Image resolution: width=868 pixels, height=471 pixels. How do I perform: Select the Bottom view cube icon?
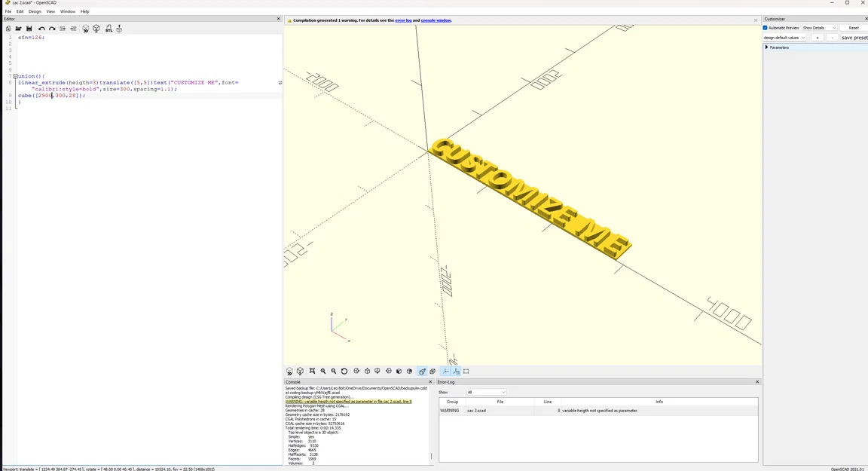point(377,372)
